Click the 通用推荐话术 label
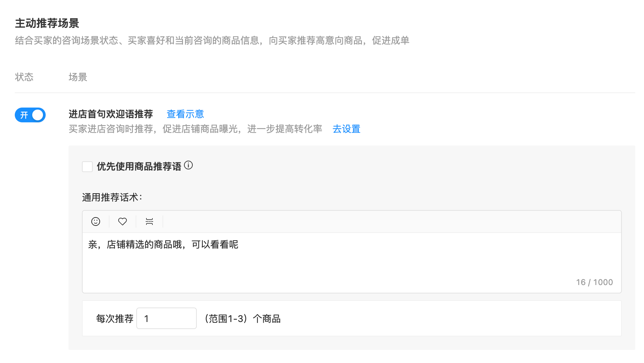Image resolution: width=644 pixels, height=363 pixels. (x=112, y=197)
